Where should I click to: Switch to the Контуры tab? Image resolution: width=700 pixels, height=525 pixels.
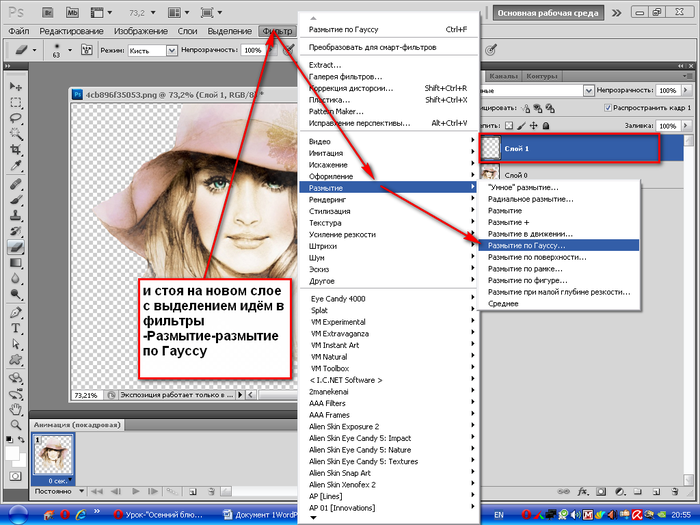542,76
